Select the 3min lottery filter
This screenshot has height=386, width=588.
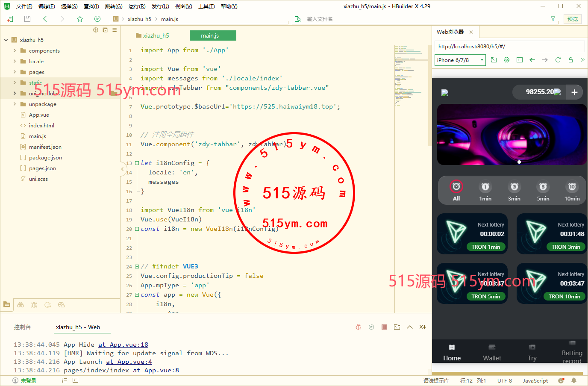[x=514, y=191]
